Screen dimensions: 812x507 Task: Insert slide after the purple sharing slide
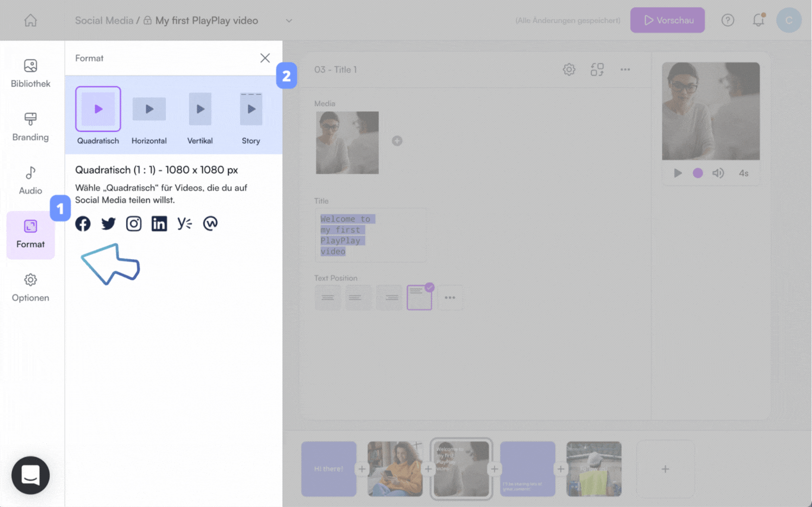click(561, 469)
